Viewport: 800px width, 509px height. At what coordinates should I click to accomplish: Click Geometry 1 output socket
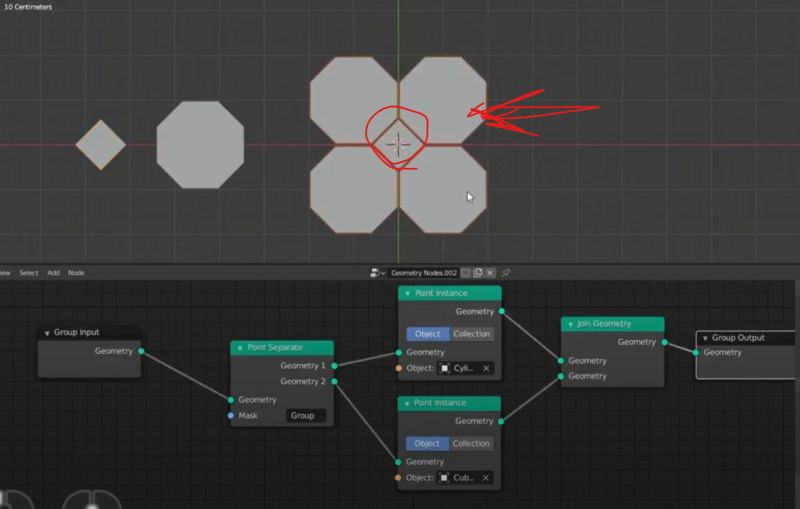tap(334, 366)
